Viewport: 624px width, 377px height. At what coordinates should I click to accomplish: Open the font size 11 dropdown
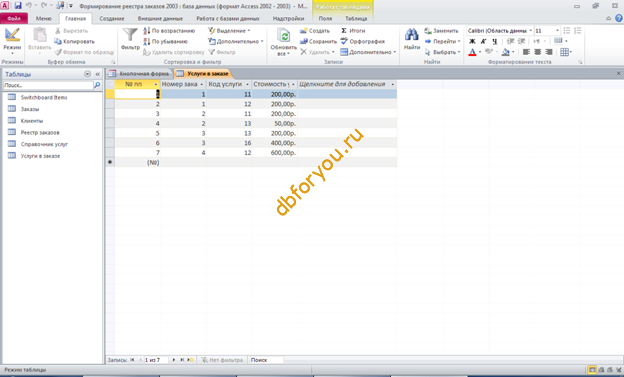[x=557, y=31]
